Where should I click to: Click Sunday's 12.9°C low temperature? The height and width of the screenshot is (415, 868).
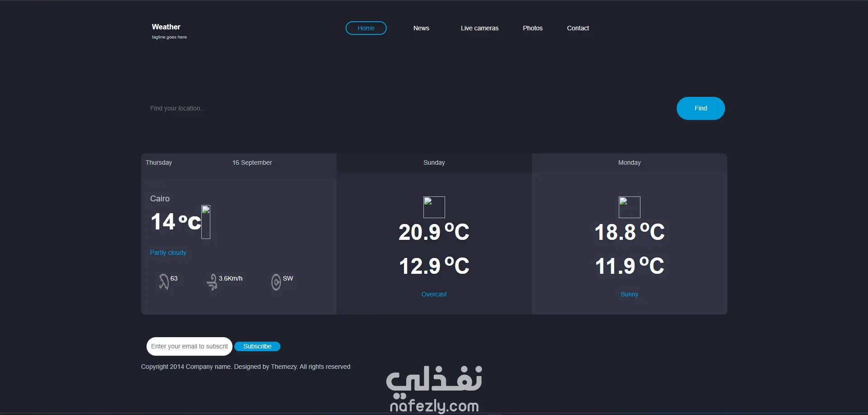434,266
